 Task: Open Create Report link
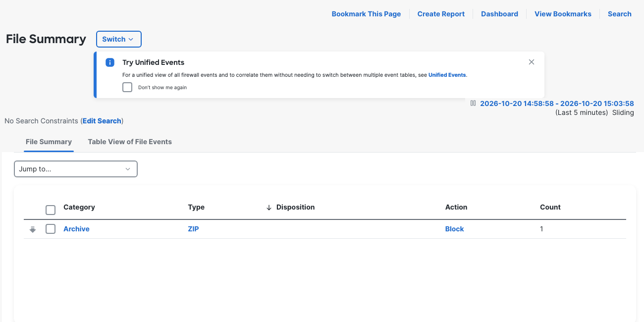pos(441,14)
